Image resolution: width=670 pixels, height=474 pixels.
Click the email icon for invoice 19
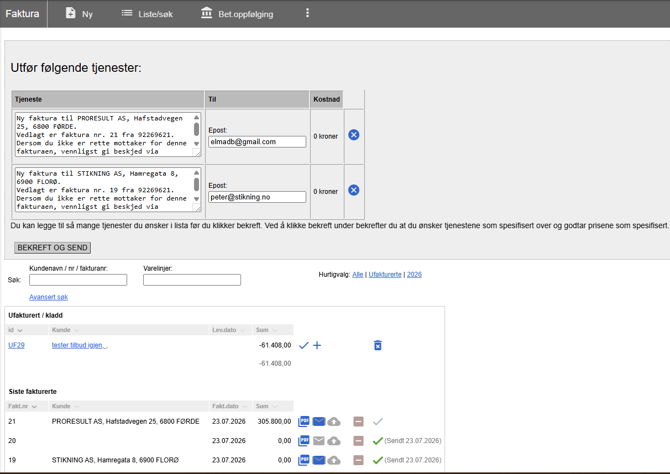tap(319, 460)
